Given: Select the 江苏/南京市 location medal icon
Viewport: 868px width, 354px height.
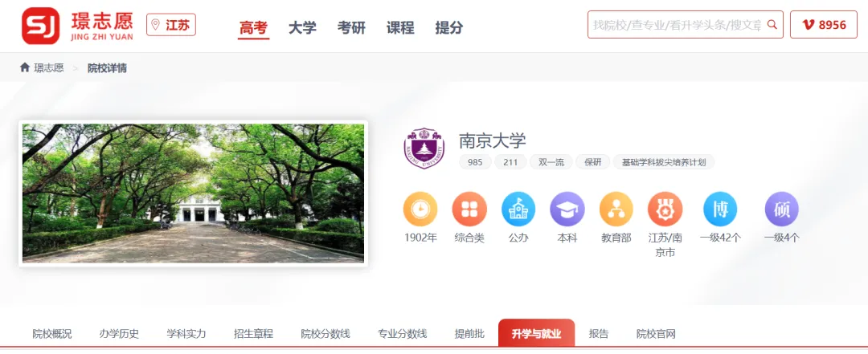Looking at the screenshot, I should coord(665,209).
